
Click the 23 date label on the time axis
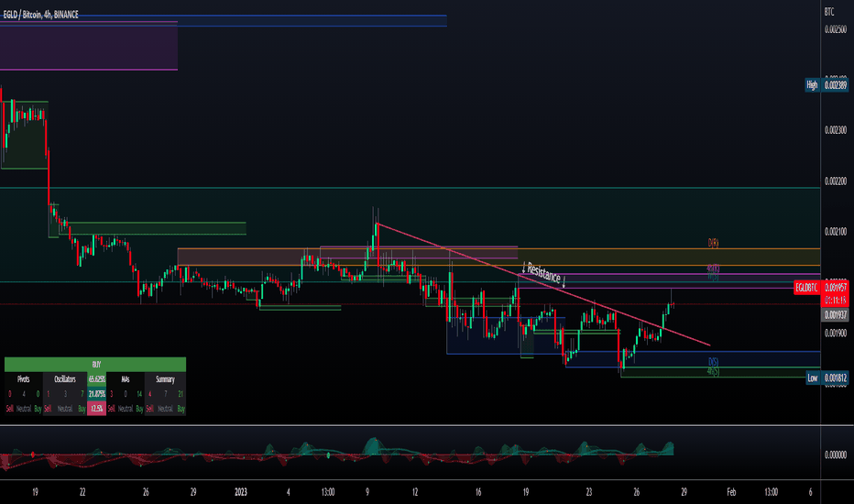(589, 492)
